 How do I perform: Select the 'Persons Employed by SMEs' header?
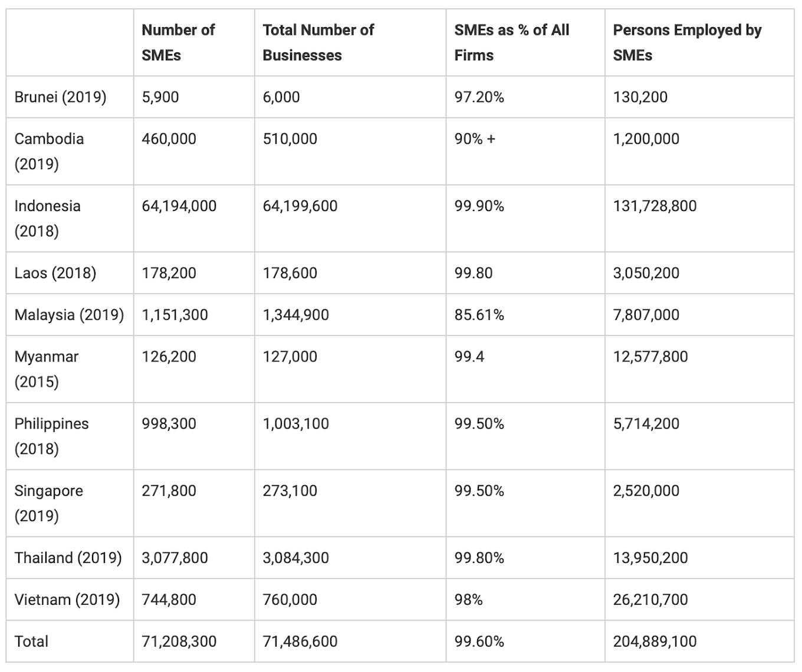coord(687,42)
